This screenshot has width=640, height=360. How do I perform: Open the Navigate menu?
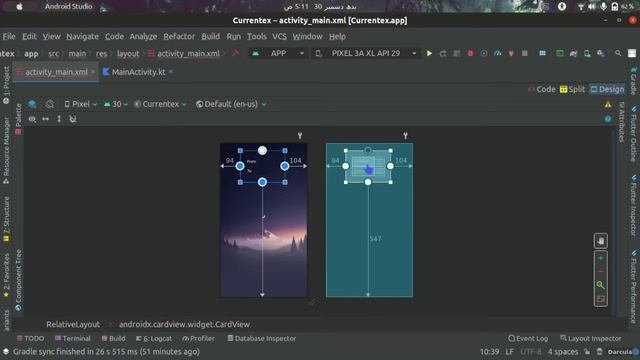tap(82, 36)
